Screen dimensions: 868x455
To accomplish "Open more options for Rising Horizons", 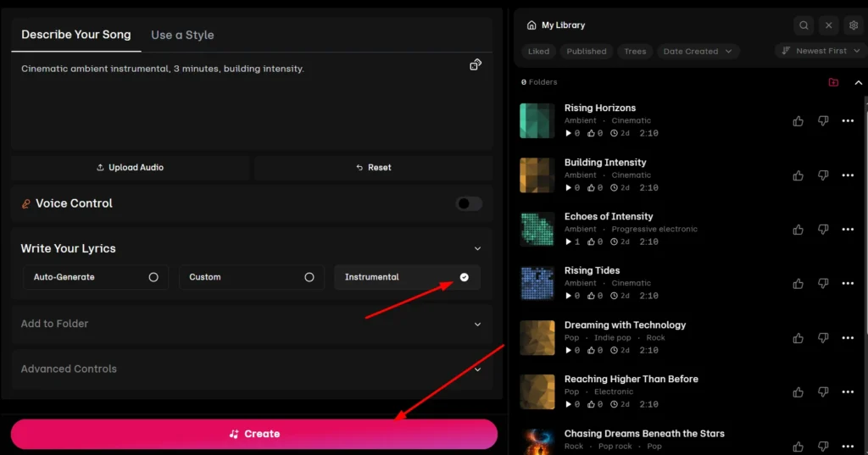I will [x=848, y=120].
